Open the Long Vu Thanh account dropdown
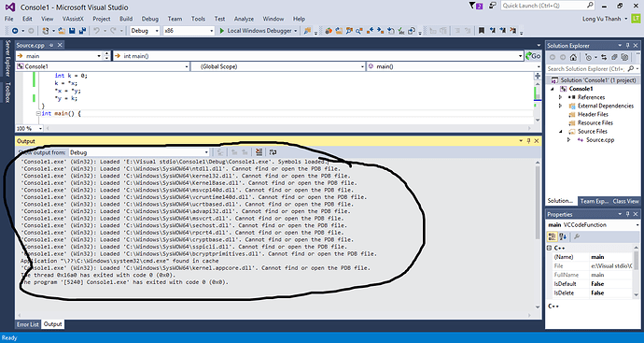 click(x=605, y=19)
